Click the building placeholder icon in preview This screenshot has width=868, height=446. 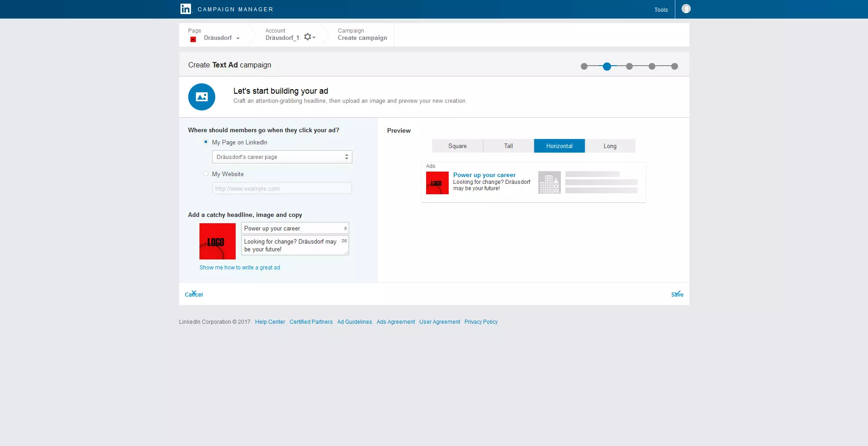point(550,182)
